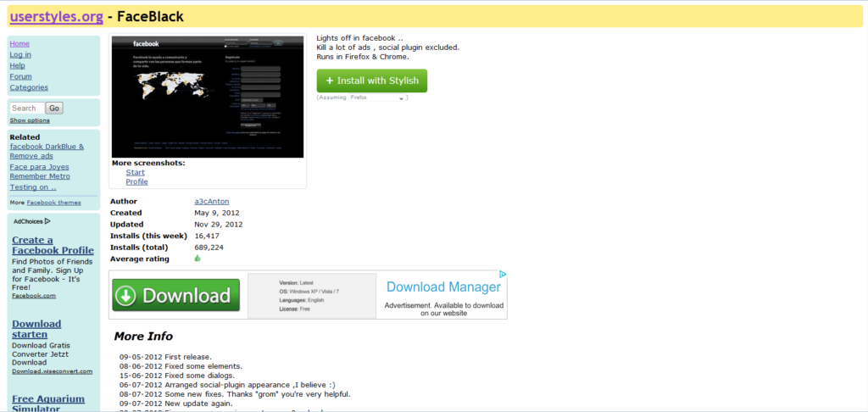868x412 pixels.
Task: Expand Show options under search
Action: click(30, 120)
